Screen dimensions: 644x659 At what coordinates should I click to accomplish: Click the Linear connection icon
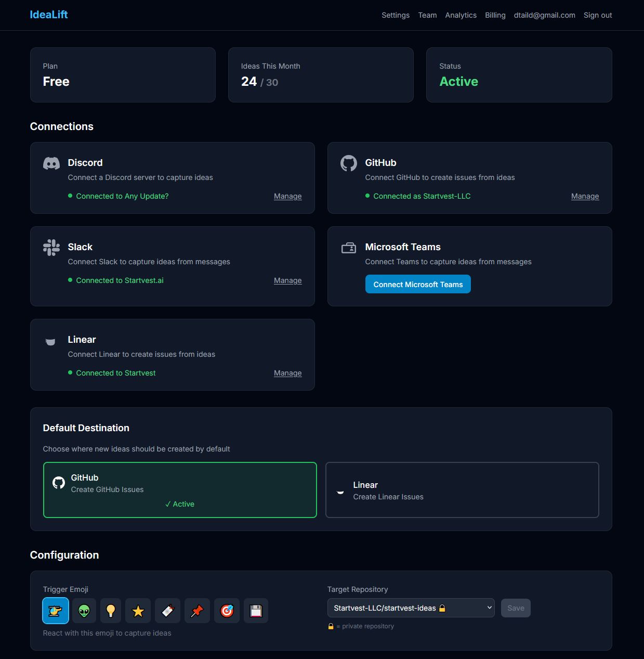(50, 342)
